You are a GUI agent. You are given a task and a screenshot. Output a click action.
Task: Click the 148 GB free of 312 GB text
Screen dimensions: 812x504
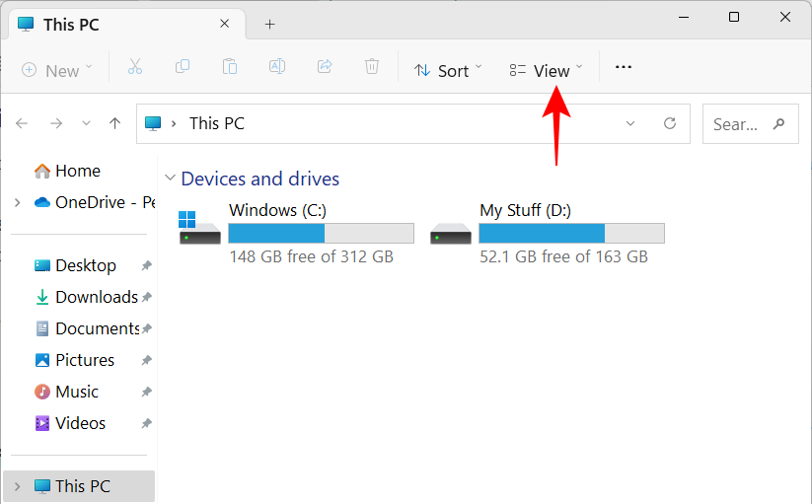click(311, 256)
